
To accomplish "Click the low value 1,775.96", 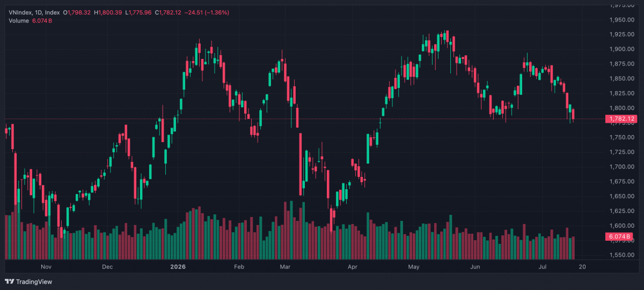I will [141, 12].
